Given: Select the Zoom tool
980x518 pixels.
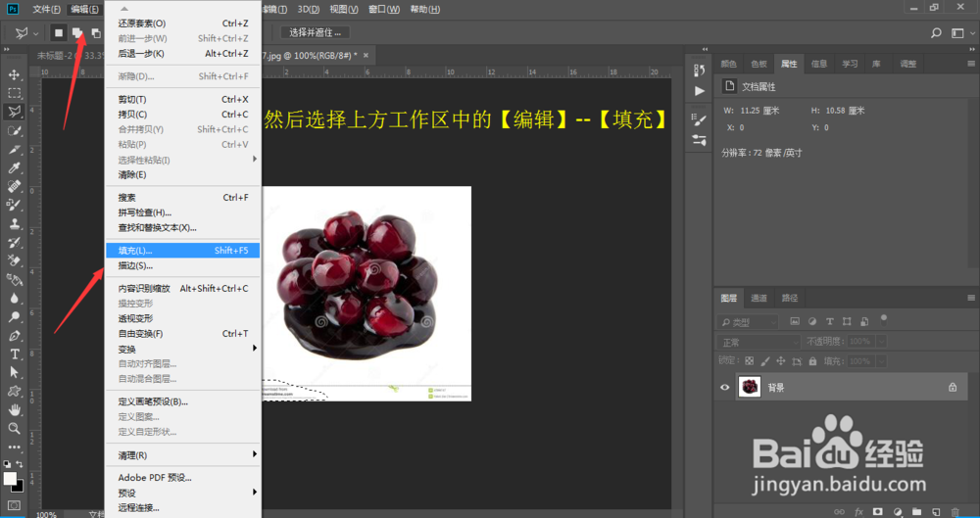Looking at the screenshot, I should pos(14,429).
